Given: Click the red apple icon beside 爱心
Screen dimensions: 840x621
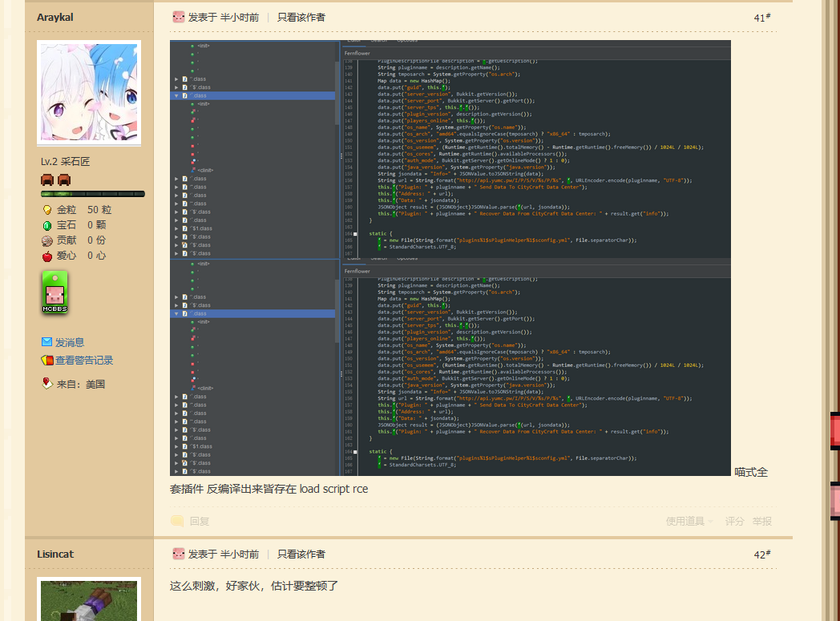Looking at the screenshot, I should tap(47, 256).
